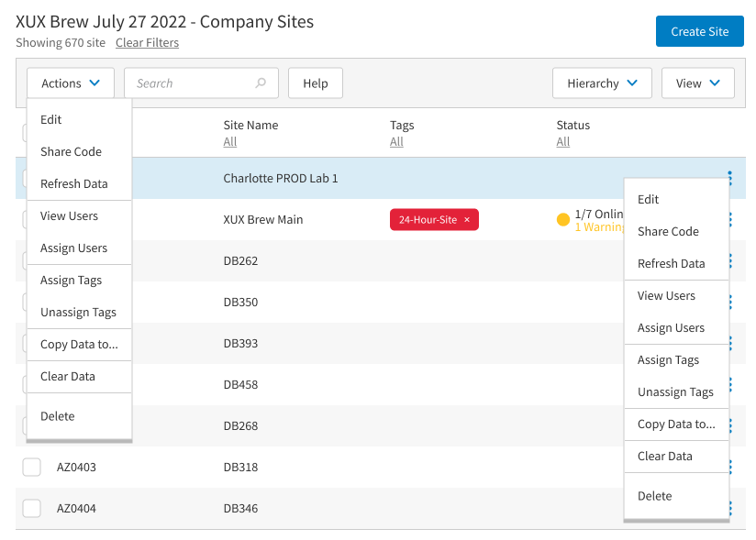Choose Assign Users in the Actions dropdown menu

point(80,248)
